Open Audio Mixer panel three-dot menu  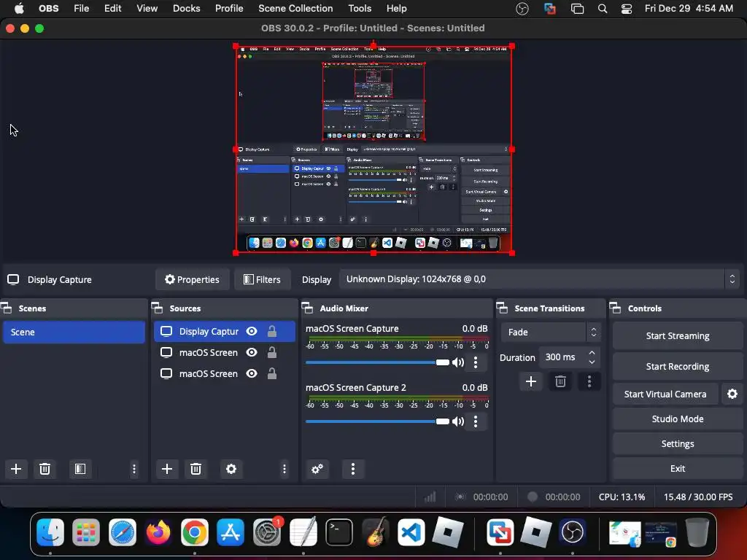(x=353, y=469)
